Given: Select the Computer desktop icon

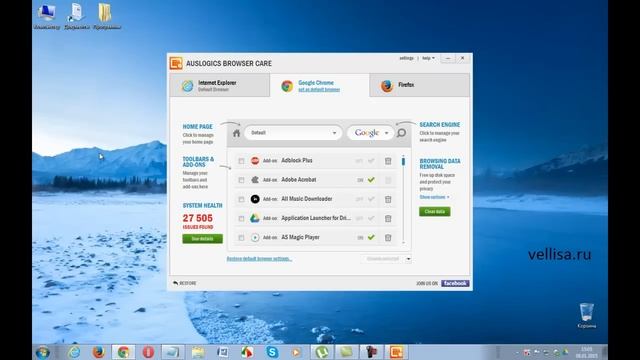Looking at the screenshot, I should (47, 16).
